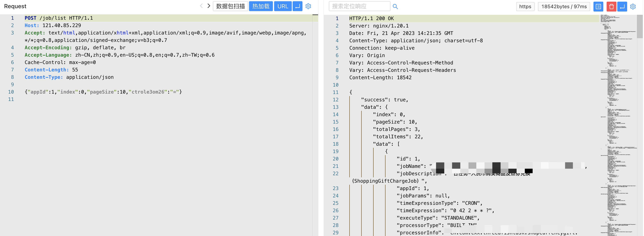The height and width of the screenshot is (236, 644).
Task: Click the 18542bytes / 97ms label
Action: (564, 7)
